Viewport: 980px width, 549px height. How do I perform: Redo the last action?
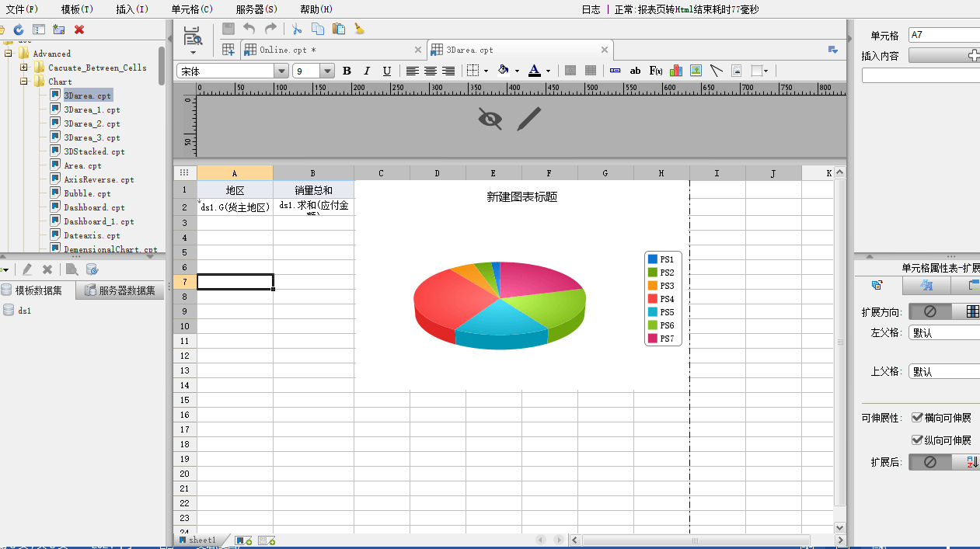(x=270, y=29)
